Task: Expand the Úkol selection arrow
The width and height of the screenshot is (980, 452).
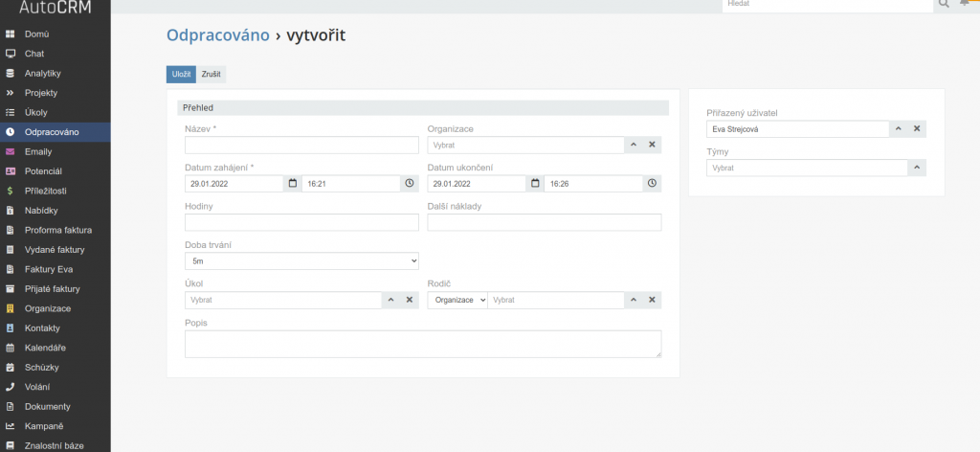Action: tap(390, 300)
